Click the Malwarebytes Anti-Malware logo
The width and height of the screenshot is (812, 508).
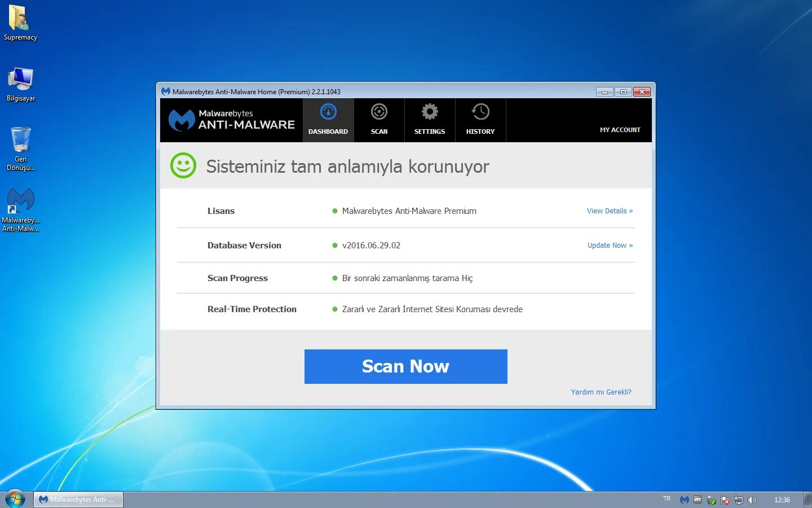pyautogui.click(x=232, y=120)
